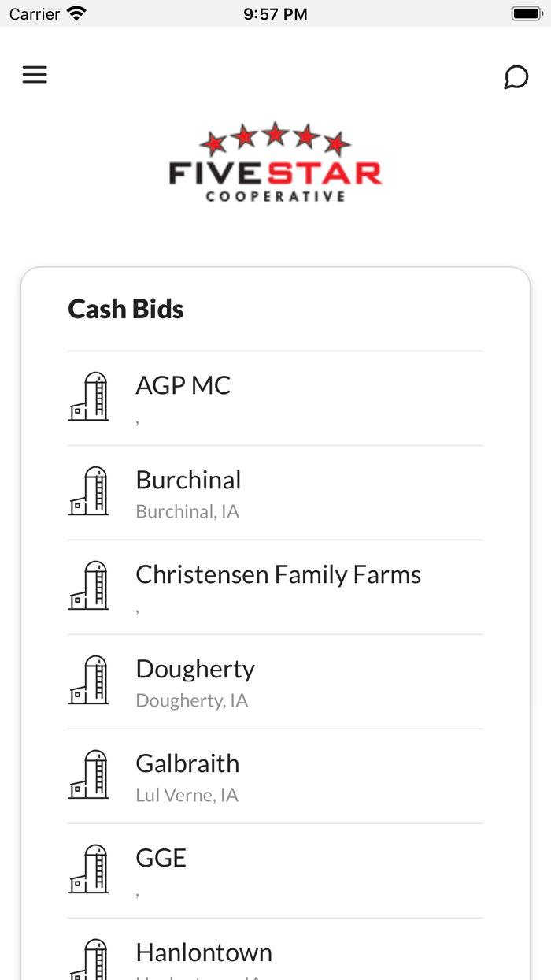Tap the silo icon beside GGE
This screenshot has width=551, height=980.
click(88, 869)
